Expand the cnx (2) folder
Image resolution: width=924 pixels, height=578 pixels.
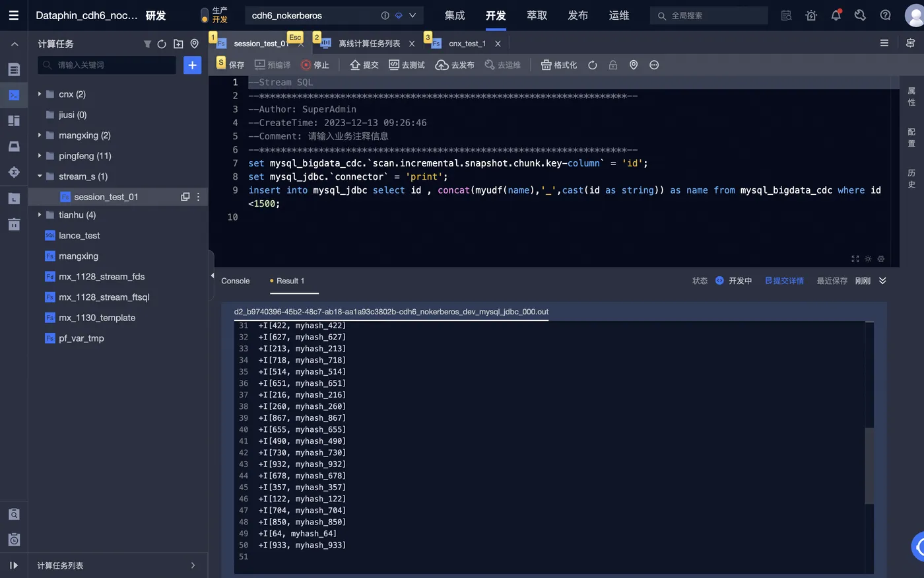pos(40,94)
